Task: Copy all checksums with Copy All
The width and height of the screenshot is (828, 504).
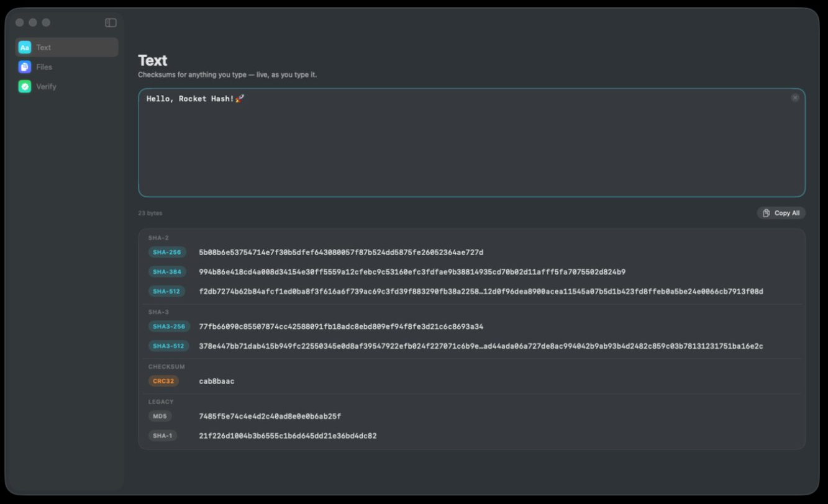Action: pyautogui.click(x=781, y=213)
